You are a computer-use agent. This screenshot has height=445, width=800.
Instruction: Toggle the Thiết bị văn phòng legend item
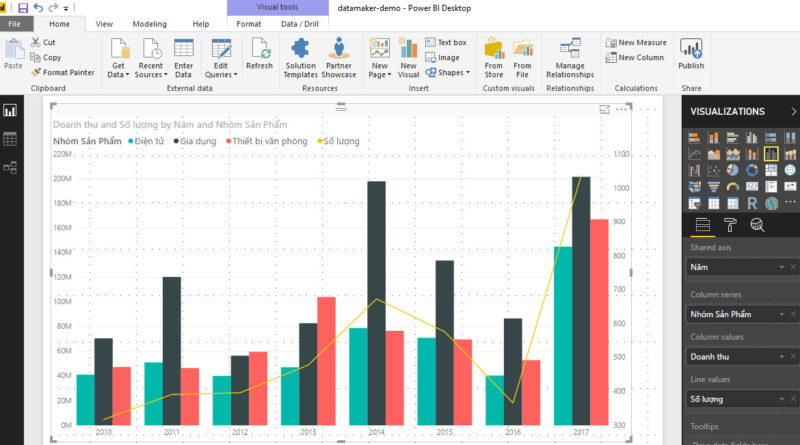tap(264, 141)
